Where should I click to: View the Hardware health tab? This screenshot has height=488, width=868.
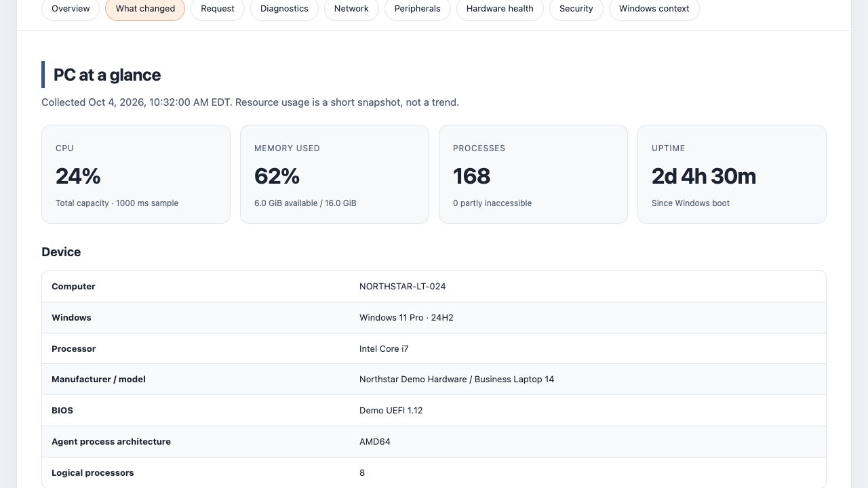[500, 9]
